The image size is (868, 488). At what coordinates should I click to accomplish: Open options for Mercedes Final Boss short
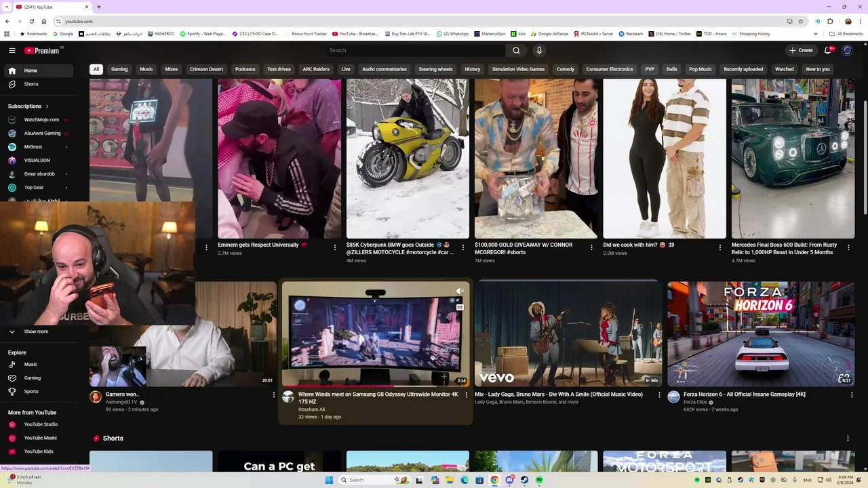(x=849, y=247)
